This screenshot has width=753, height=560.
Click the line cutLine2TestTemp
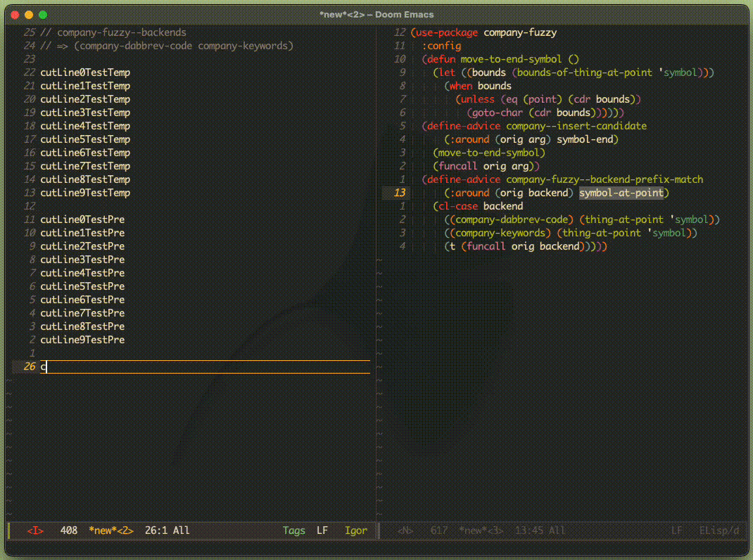(85, 99)
